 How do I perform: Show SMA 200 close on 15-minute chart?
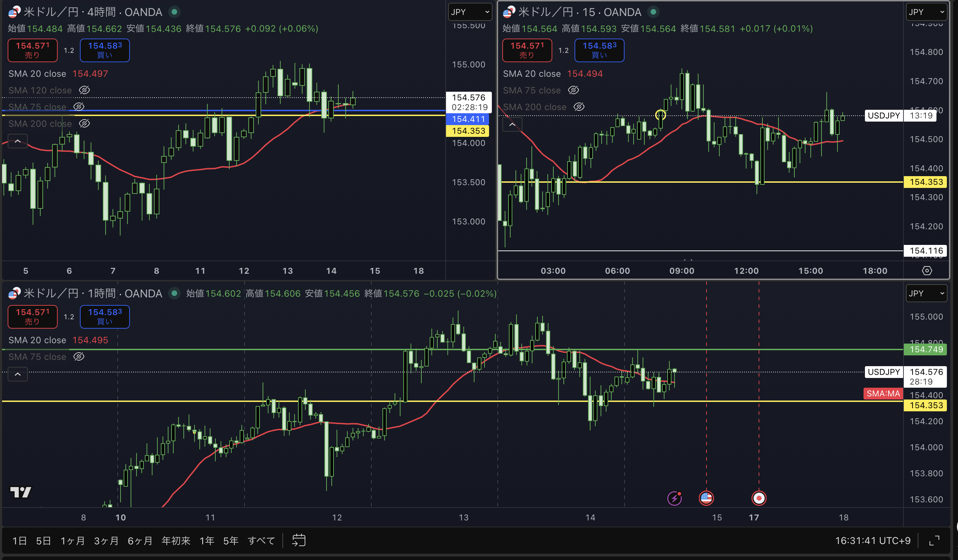click(x=579, y=107)
